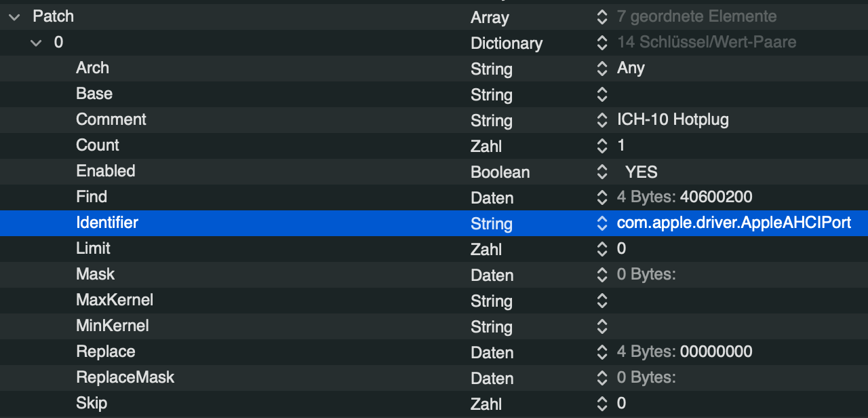
Task: Edit the Find data value 40600200
Action: click(x=716, y=197)
